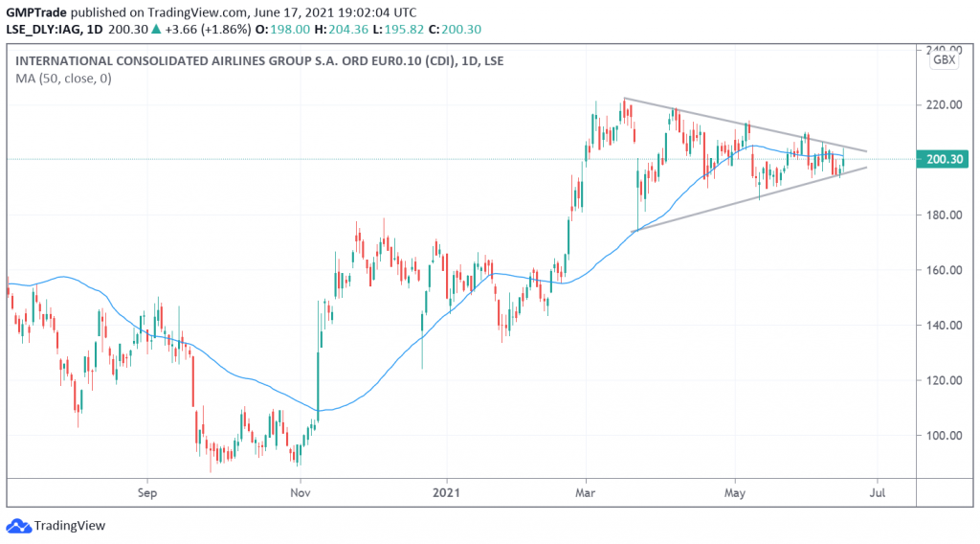980x544 pixels.
Task: Click the H:204.36 high value
Action: tap(342, 30)
